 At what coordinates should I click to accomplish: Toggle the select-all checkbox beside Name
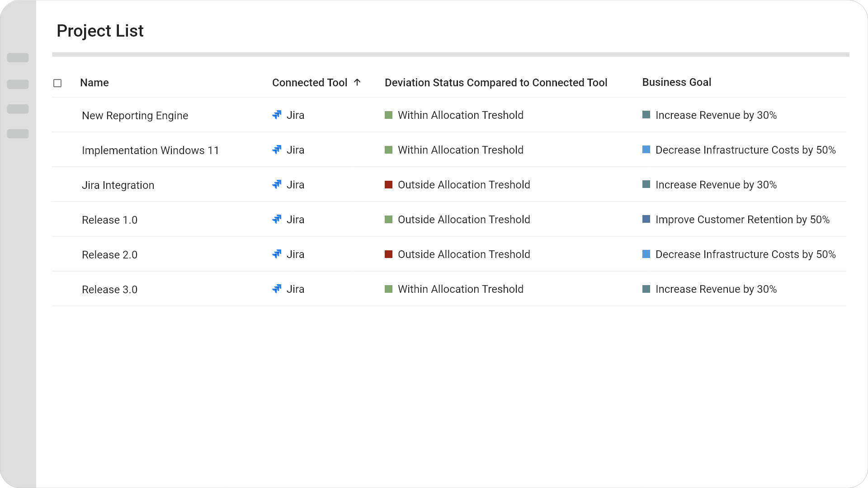[x=57, y=83]
